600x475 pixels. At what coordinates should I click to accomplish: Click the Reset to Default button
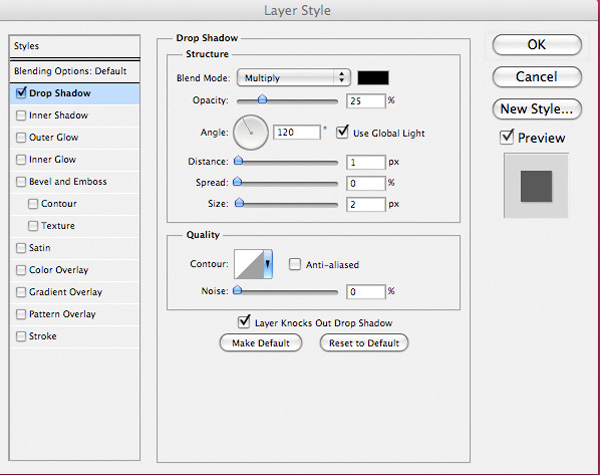[x=364, y=343]
